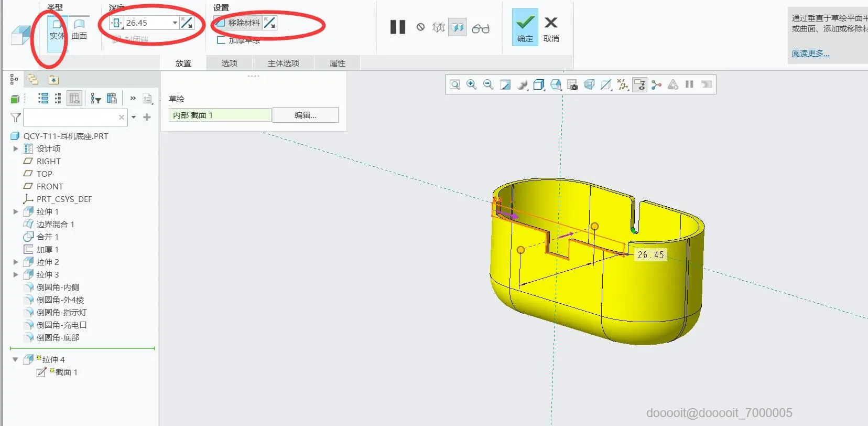Select the FRONT datum plane
The width and height of the screenshot is (868, 426).
(x=49, y=186)
